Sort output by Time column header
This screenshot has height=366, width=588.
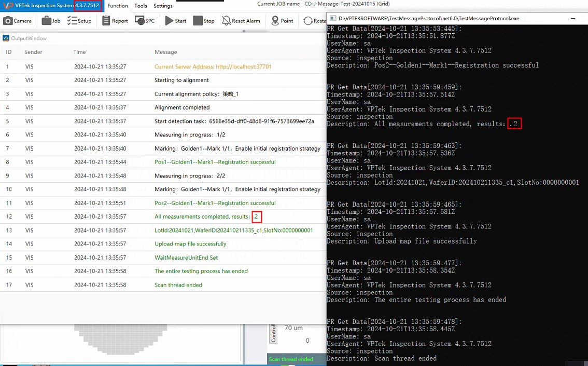79,52
